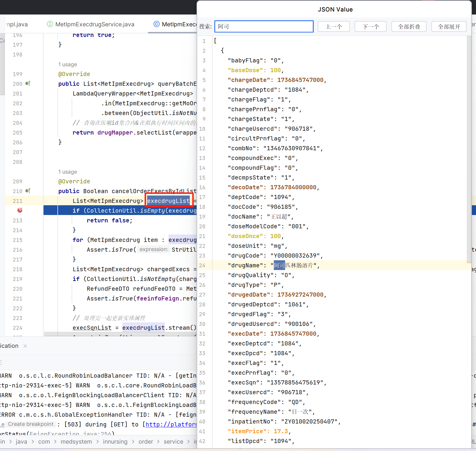The image size is (476, 451).
Task: Click 'execSqnList' variable on line 224
Action: click(92, 328)
